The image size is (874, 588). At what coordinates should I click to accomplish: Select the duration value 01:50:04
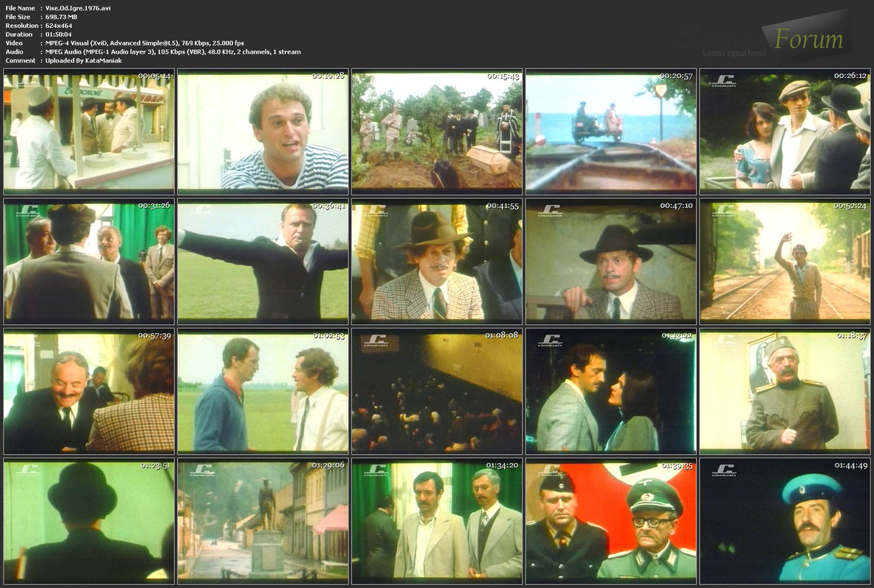coord(59,35)
